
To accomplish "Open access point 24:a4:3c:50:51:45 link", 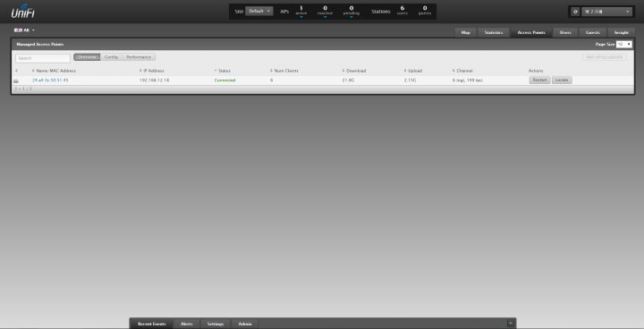I will (50, 80).
